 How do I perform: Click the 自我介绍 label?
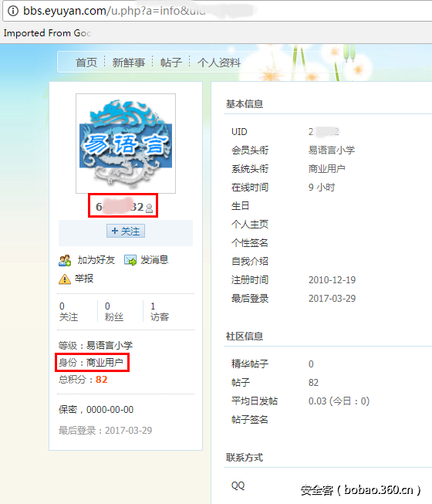point(250,262)
